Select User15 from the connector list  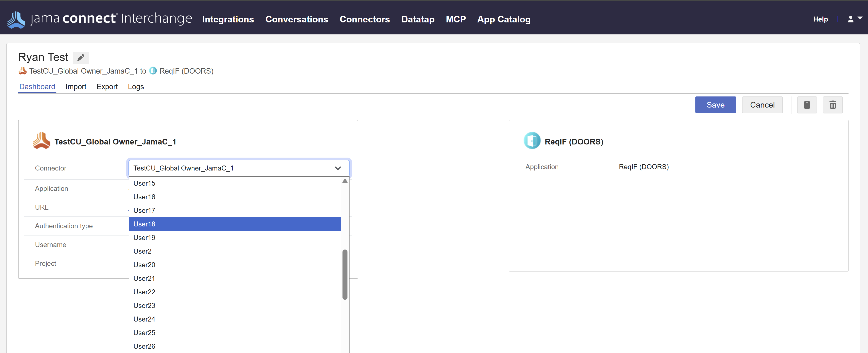click(234, 183)
